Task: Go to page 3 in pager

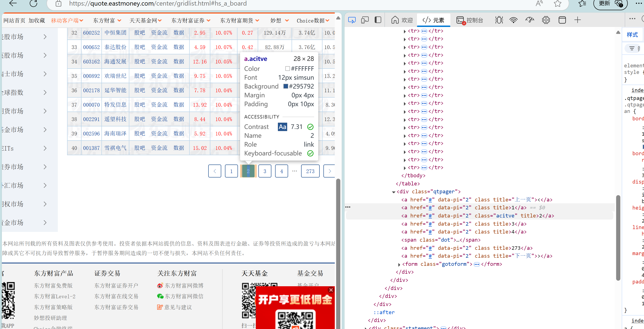Action: point(264,171)
